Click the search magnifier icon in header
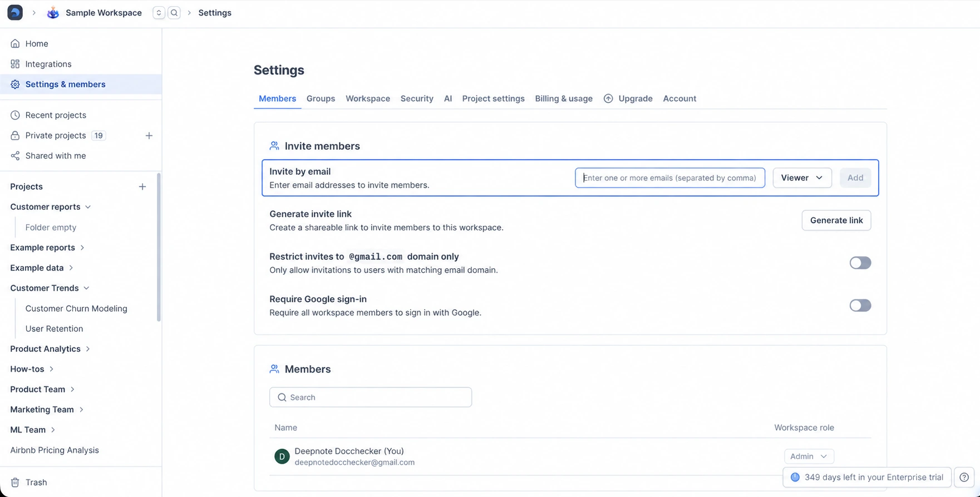The image size is (980, 497). click(174, 13)
